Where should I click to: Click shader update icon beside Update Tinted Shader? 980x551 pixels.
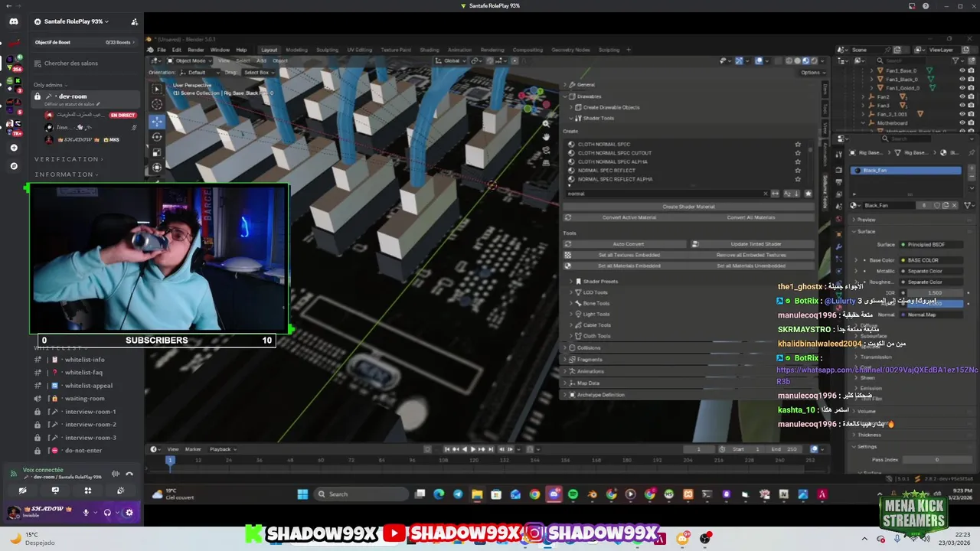coord(695,244)
